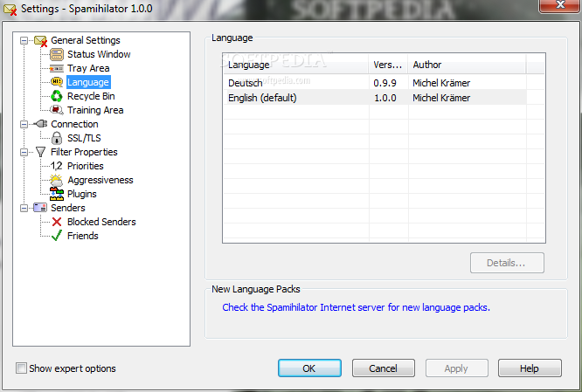Close the Settings window
The height and width of the screenshot is (392, 582).
(560, 6)
